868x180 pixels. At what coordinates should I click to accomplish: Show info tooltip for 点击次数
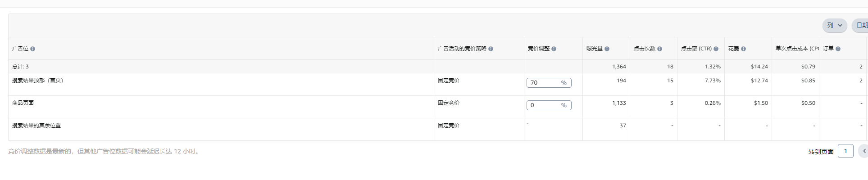point(659,49)
